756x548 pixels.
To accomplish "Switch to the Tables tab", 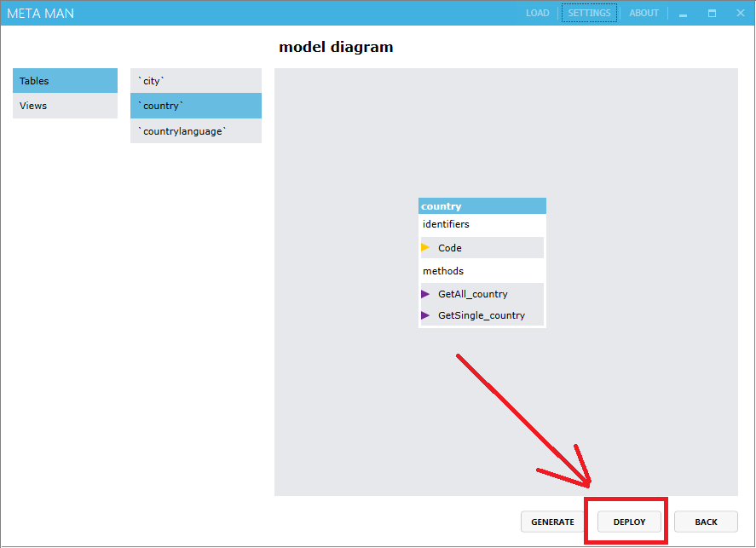I will coord(65,80).
